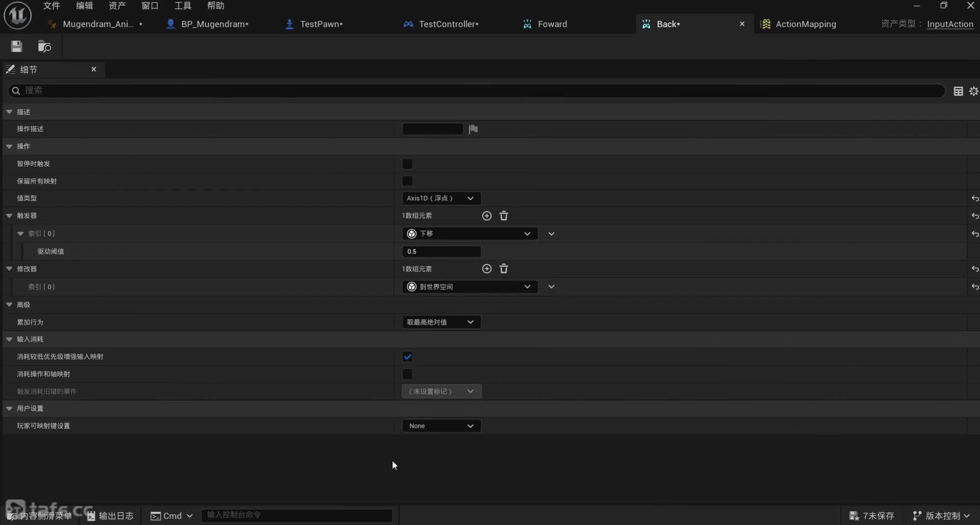Image resolution: width=980 pixels, height=525 pixels.
Task: Enable the 暂停时触发 checkbox
Action: click(x=407, y=164)
